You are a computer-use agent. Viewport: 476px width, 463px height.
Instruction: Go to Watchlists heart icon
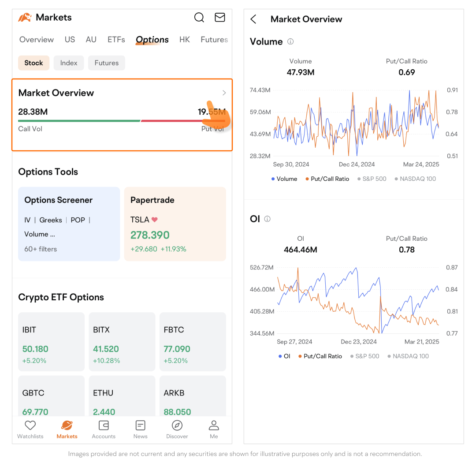[x=30, y=426]
